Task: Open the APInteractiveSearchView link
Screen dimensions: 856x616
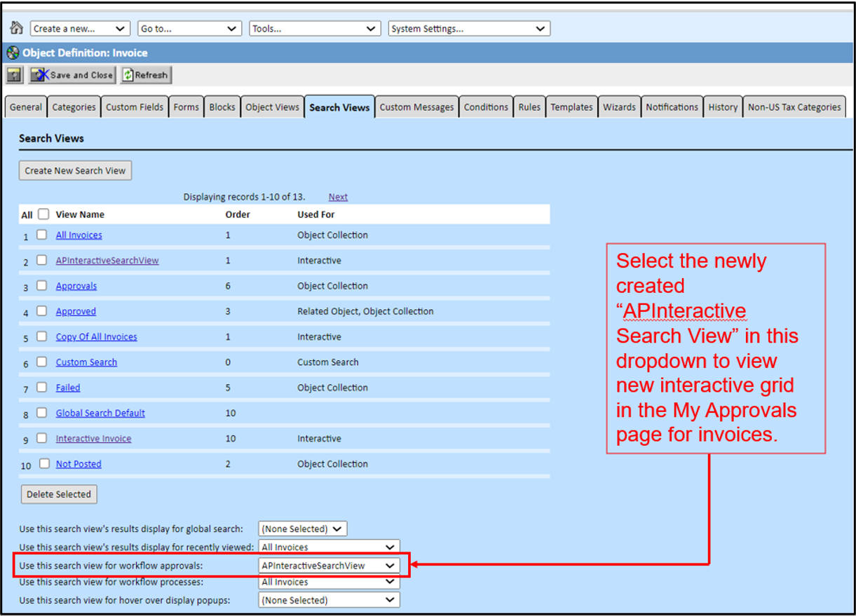Action: pos(107,261)
